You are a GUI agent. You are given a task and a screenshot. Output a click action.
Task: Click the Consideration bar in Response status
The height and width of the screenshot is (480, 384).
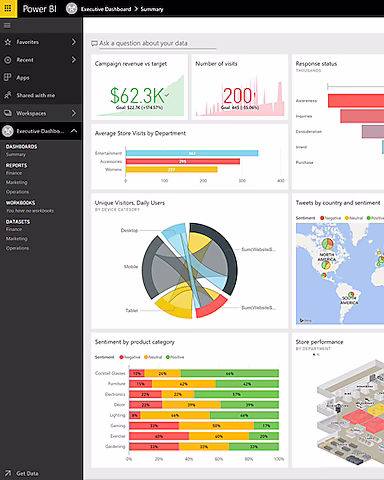[373, 131]
